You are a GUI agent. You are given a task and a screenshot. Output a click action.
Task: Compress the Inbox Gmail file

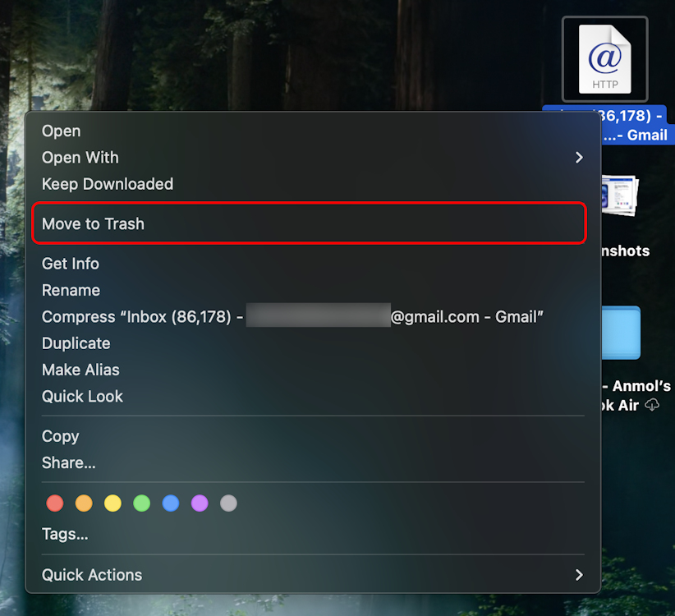(313, 317)
